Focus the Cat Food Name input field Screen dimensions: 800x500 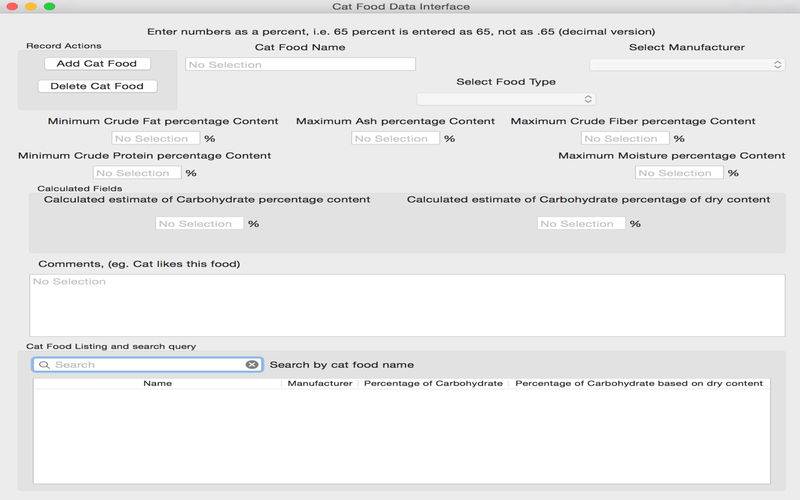tap(300, 64)
